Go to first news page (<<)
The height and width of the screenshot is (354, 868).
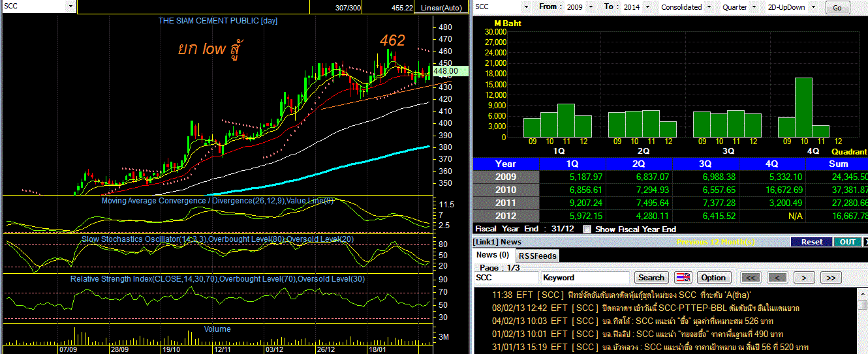(x=751, y=277)
